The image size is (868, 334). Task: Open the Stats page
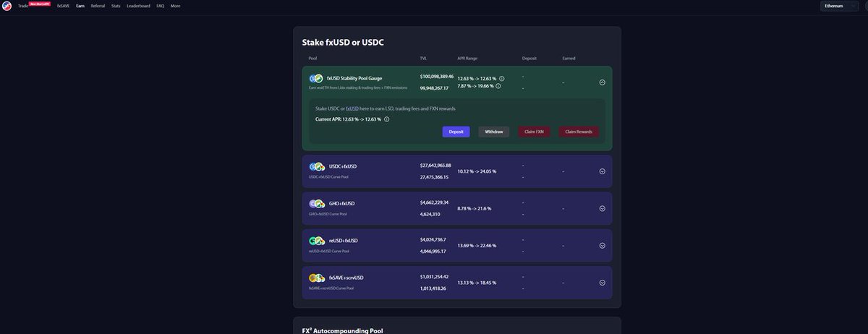pyautogui.click(x=116, y=6)
